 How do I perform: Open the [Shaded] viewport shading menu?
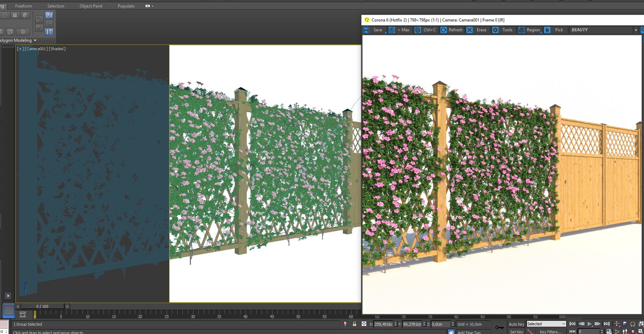[x=57, y=49]
